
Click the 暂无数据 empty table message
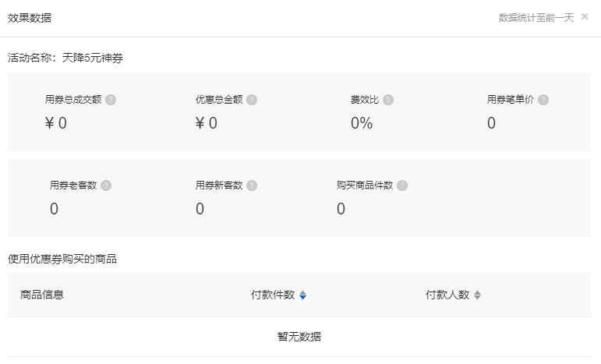(299, 337)
